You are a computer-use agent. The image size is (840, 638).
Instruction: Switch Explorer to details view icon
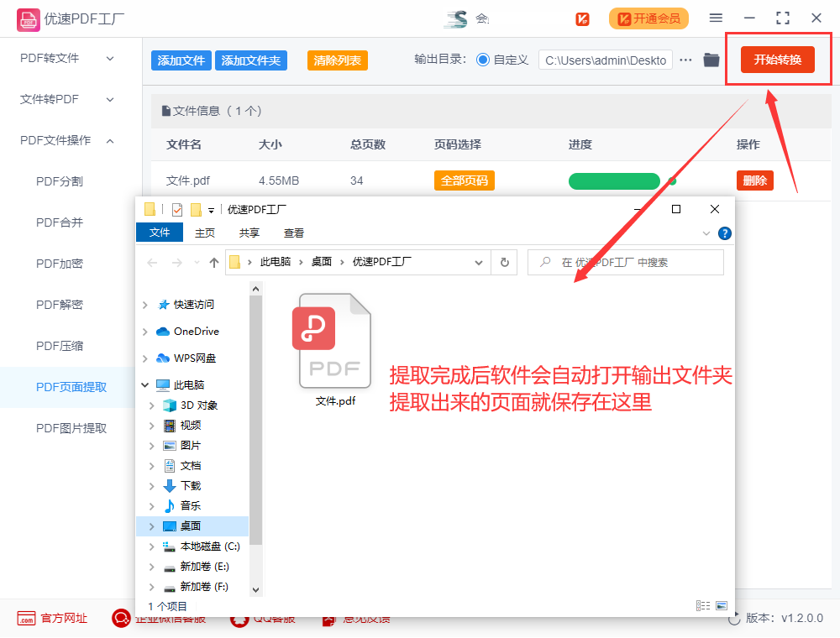(703, 606)
